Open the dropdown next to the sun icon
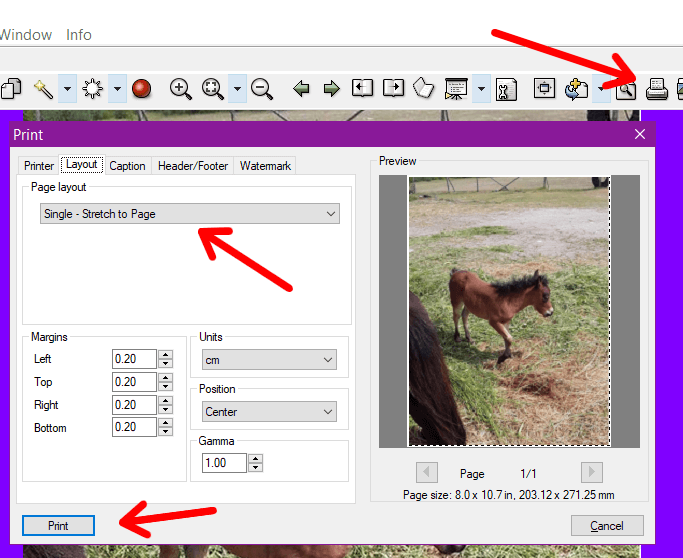The image size is (683, 558). pos(117,89)
